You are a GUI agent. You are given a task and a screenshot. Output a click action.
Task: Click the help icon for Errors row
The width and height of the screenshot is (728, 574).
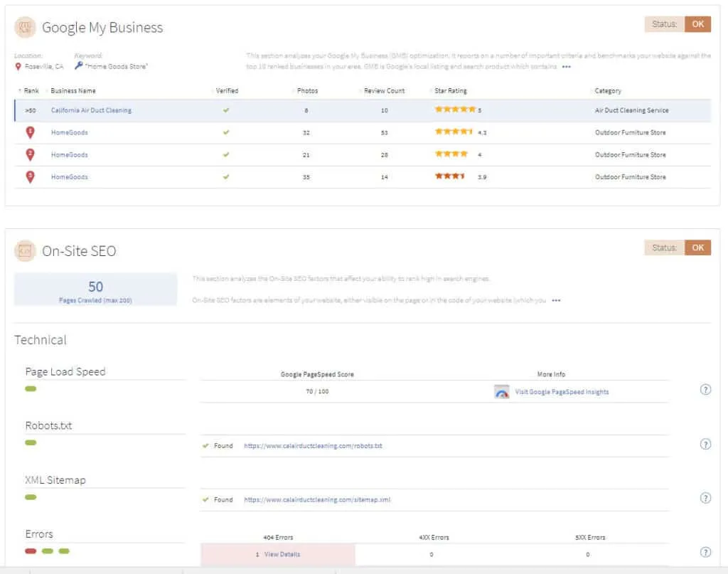coord(705,552)
